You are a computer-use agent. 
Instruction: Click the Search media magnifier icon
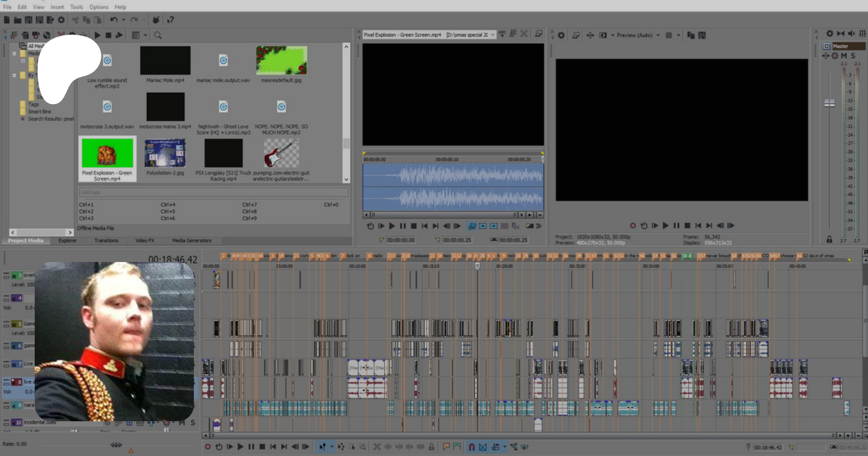158,35
